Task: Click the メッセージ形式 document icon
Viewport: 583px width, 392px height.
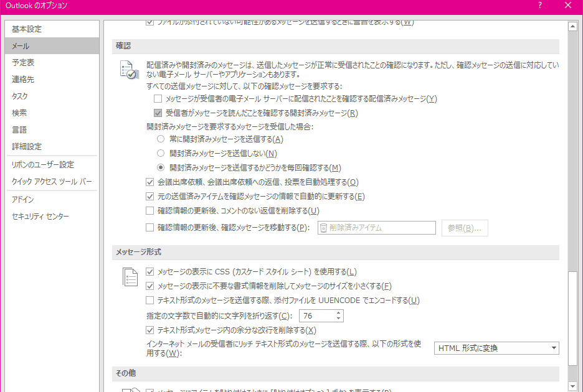Action: [130, 277]
